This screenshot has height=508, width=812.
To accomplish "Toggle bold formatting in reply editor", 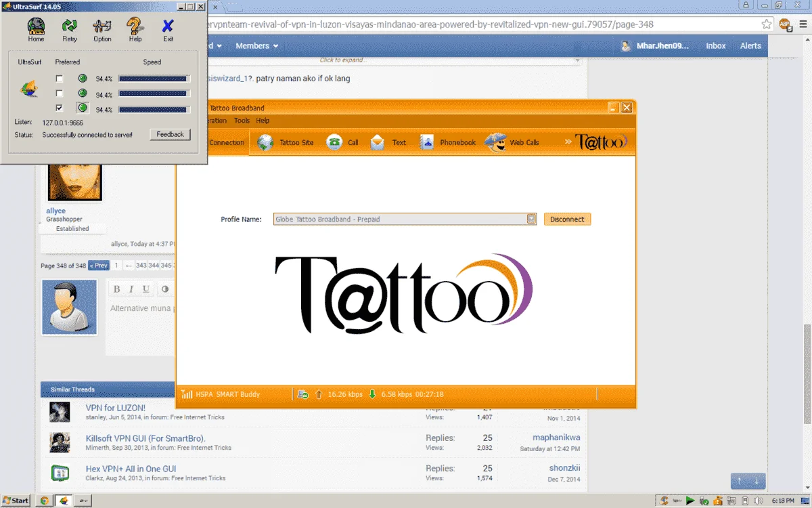I will click(116, 289).
